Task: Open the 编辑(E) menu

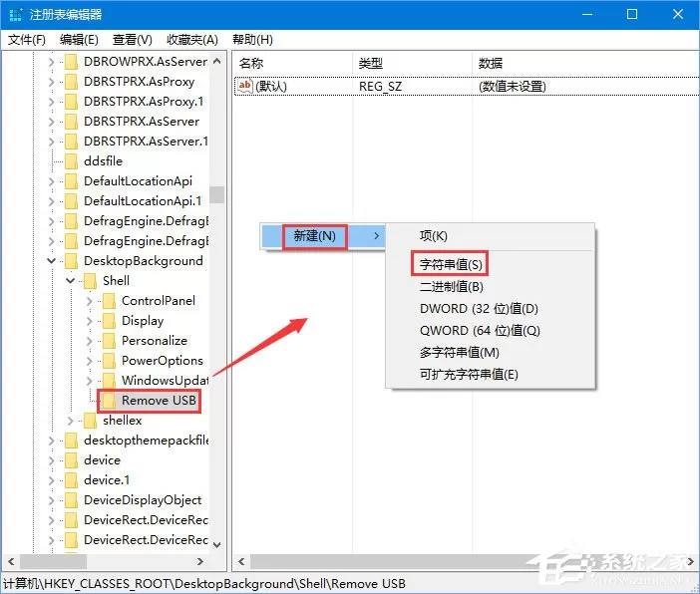Action: (79, 40)
